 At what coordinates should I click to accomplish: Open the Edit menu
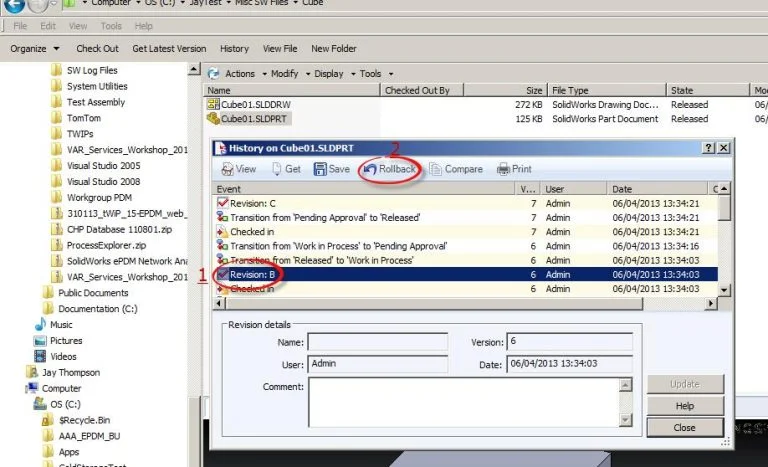click(48, 25)
